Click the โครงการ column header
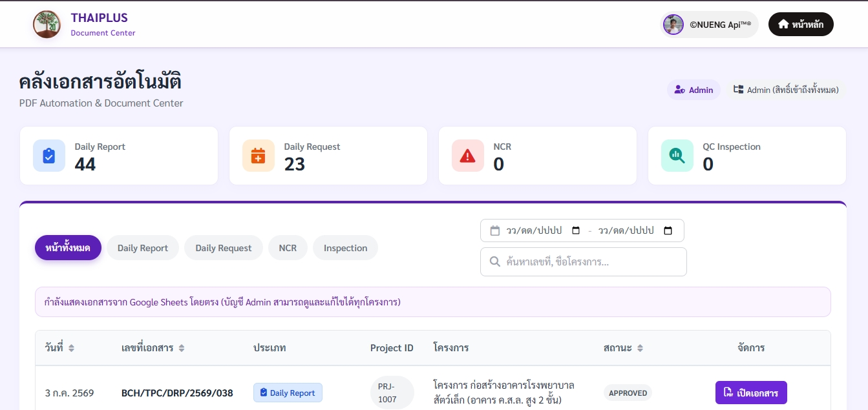Image resolution: width=868 pixels, height=410 pixels. tap(450, 348)
